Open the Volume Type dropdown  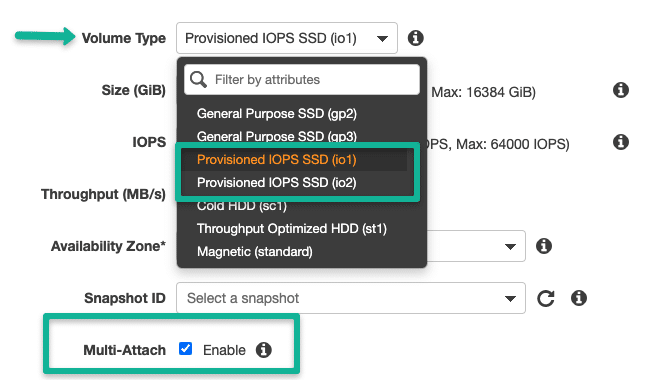click(x=287, y=38)
